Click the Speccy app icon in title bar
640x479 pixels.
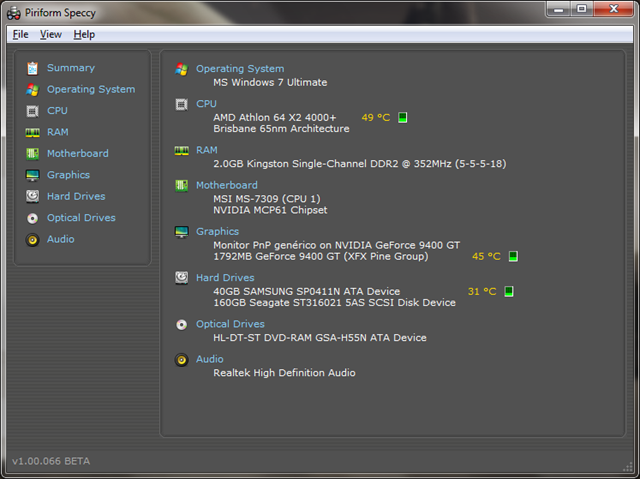tap(13, 13)
